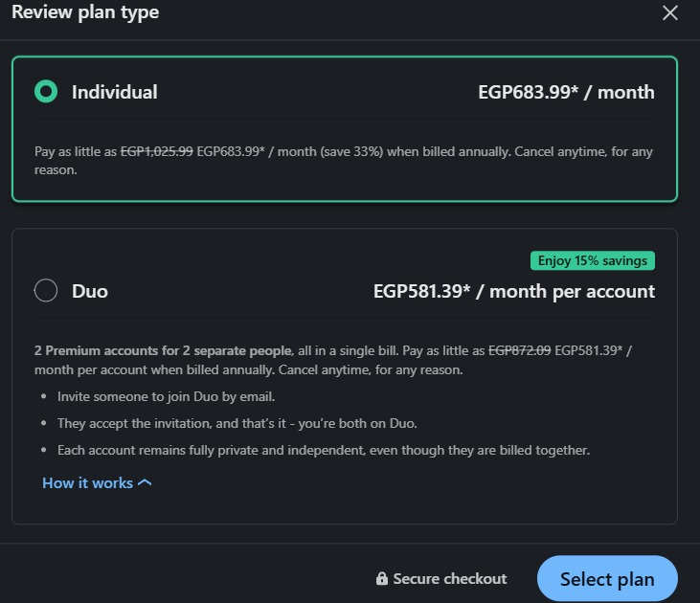Click the lock icon beside Secure checkout
The width and height of the screenshot is (700, 603).
[x=382, y=579]
